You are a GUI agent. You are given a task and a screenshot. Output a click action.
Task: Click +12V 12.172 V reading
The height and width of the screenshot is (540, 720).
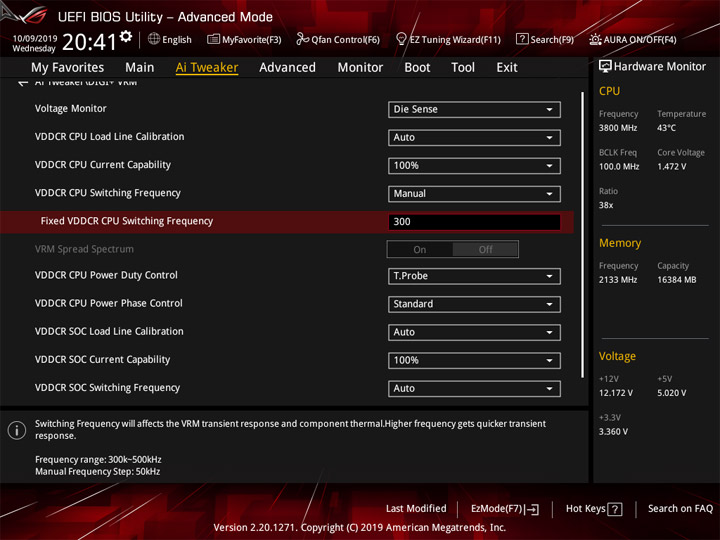pos(616,393)
